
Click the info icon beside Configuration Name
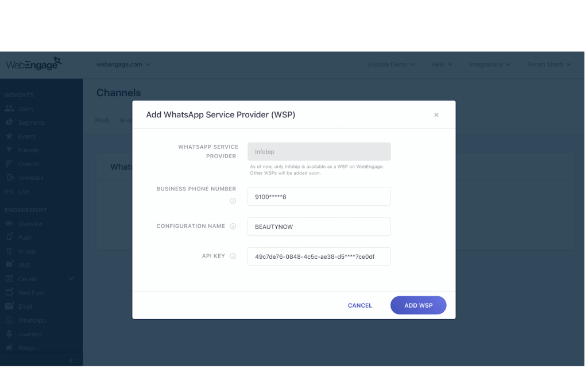pos(233,226)
